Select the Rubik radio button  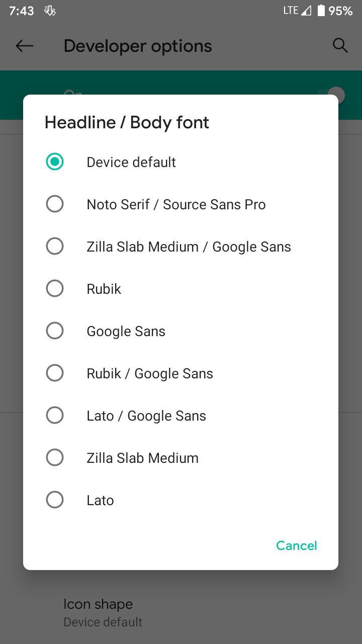(x=55, y=289)
